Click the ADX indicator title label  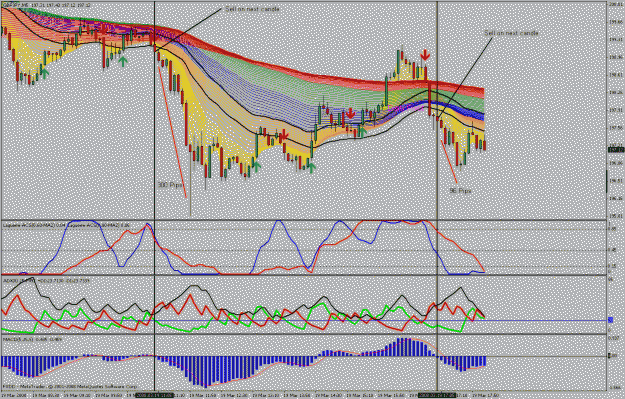point(46,281)
